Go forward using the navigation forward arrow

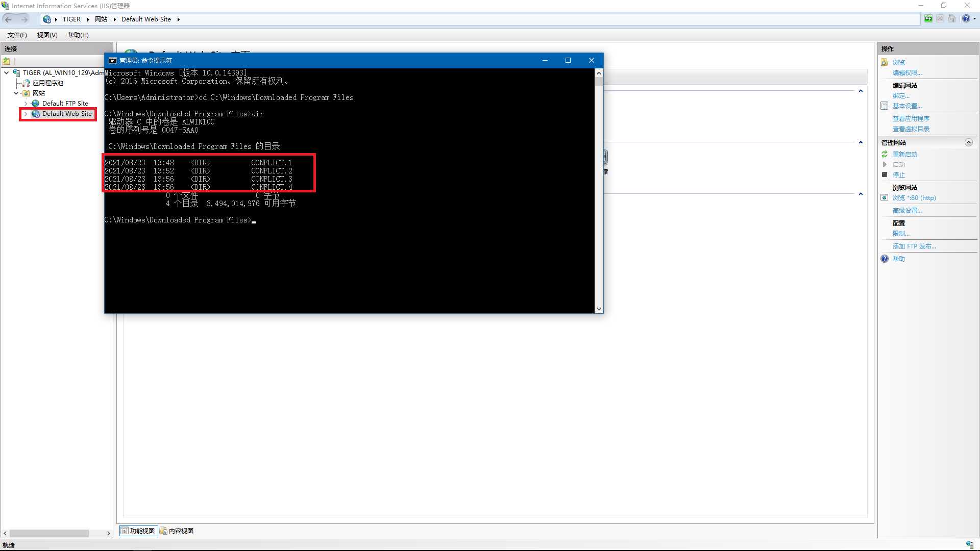pyautogui.click(x=24, y=19)
